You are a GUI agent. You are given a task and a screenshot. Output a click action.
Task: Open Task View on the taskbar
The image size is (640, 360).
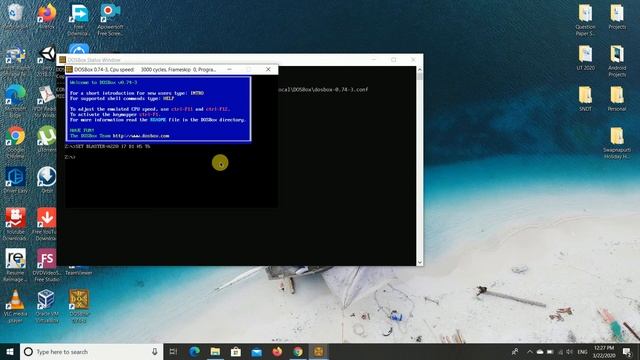tap(173, 351)
